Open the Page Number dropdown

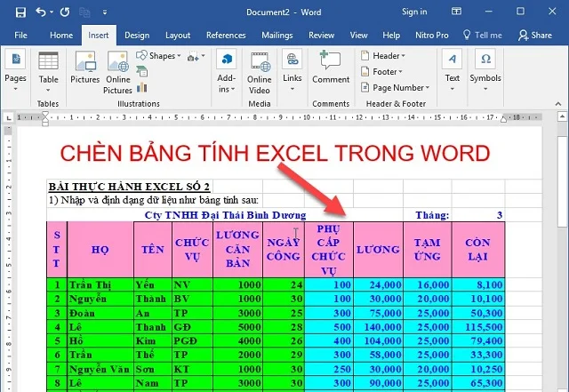[395, 87]
